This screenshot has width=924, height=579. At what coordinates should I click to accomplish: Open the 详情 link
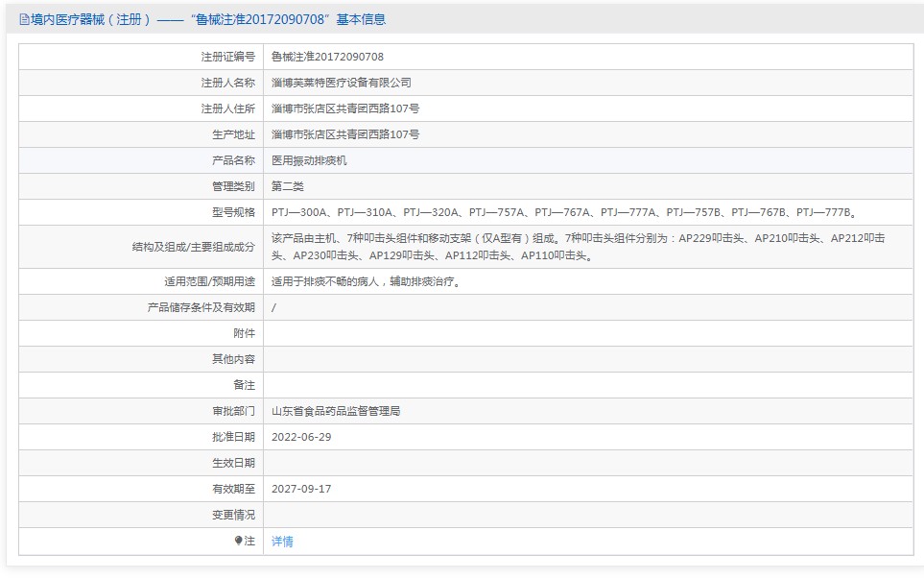coord(282,542)
